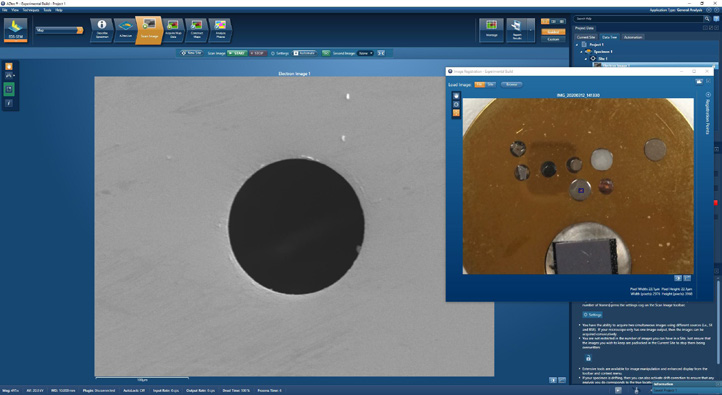This screenshot has width=722, height=395.
Task: Select the Custom mode toggle
Action: pyautogui.click(x=553, y=39)
